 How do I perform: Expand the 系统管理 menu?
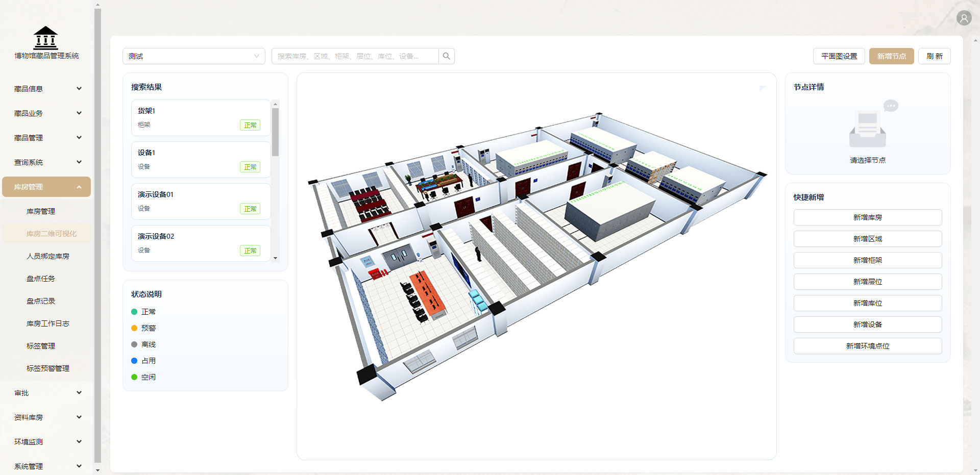pyautogui.click(x=46, y=466)
